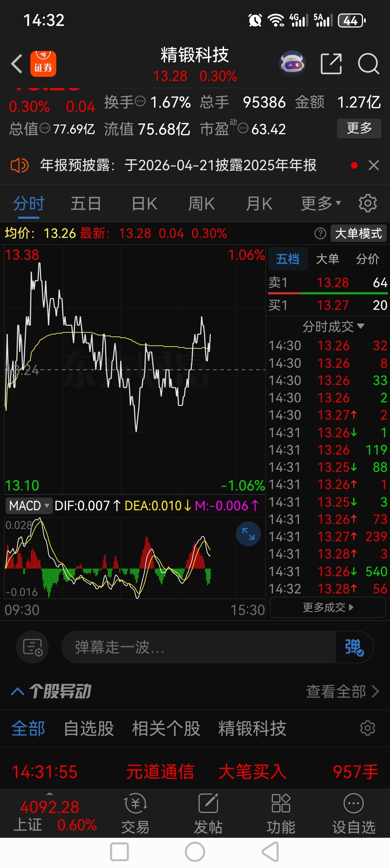Toggle 大单模式 large order mode
This screenshot has width=390, height=868.
[x=358, y=234]
